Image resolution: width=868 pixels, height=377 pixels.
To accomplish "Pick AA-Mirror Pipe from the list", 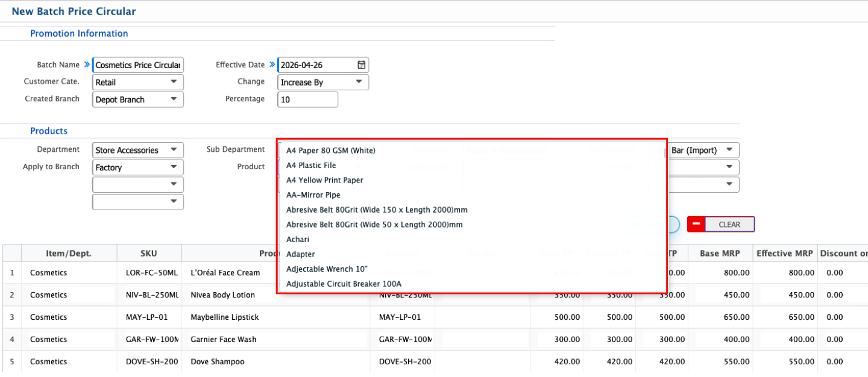I will 313,195.
